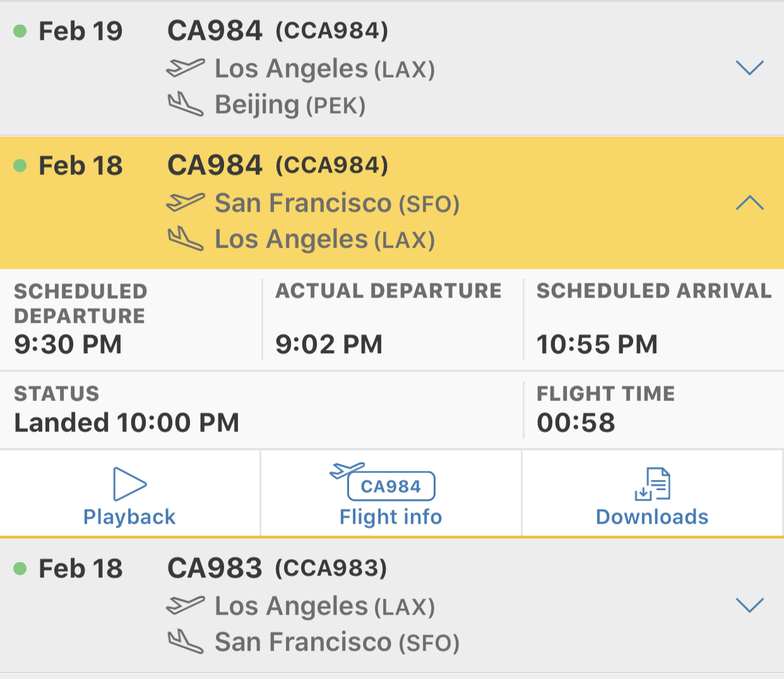Click green status dot for Feb 19 flight
This screenshot has height=679, width=784.
click(x=20, y=31)
